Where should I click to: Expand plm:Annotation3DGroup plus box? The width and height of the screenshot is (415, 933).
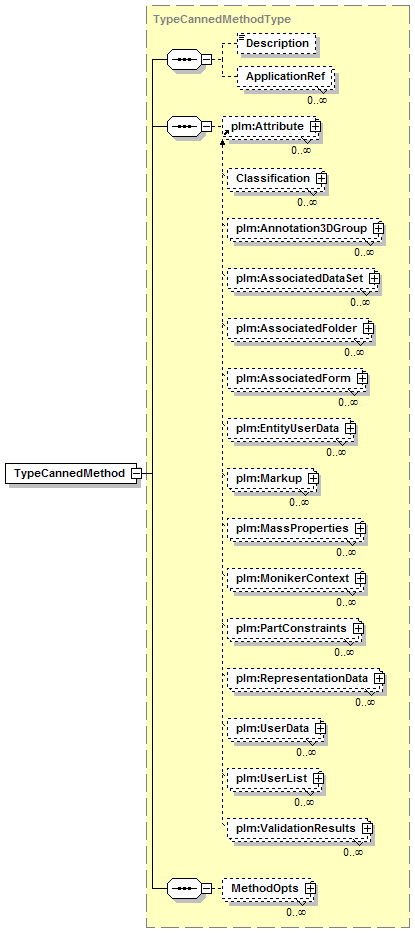[x=377, y=228]
